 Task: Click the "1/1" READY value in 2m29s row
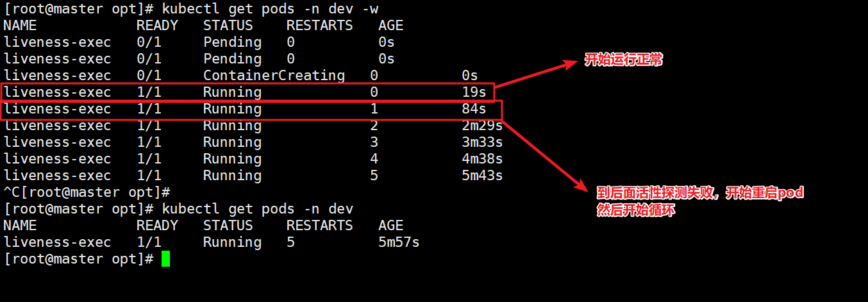149,126
